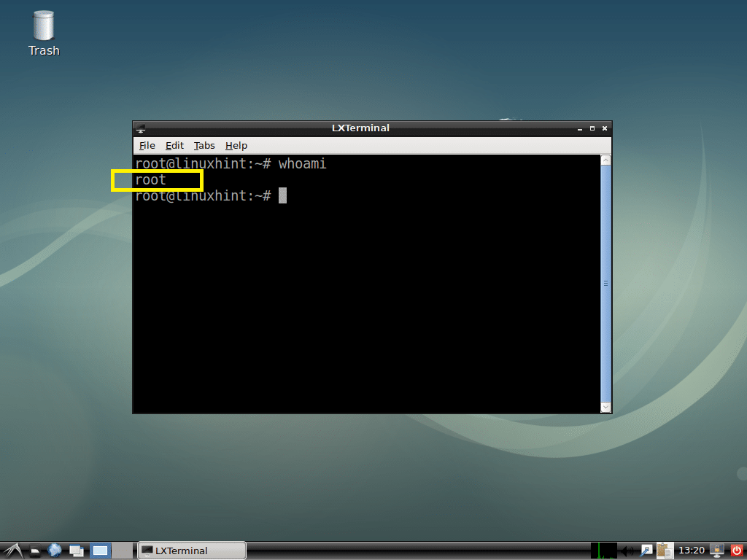Open the File menu in LXTerminal
Image resolution: width=747 pixels, height=560 pixels.
pos(147,145)
